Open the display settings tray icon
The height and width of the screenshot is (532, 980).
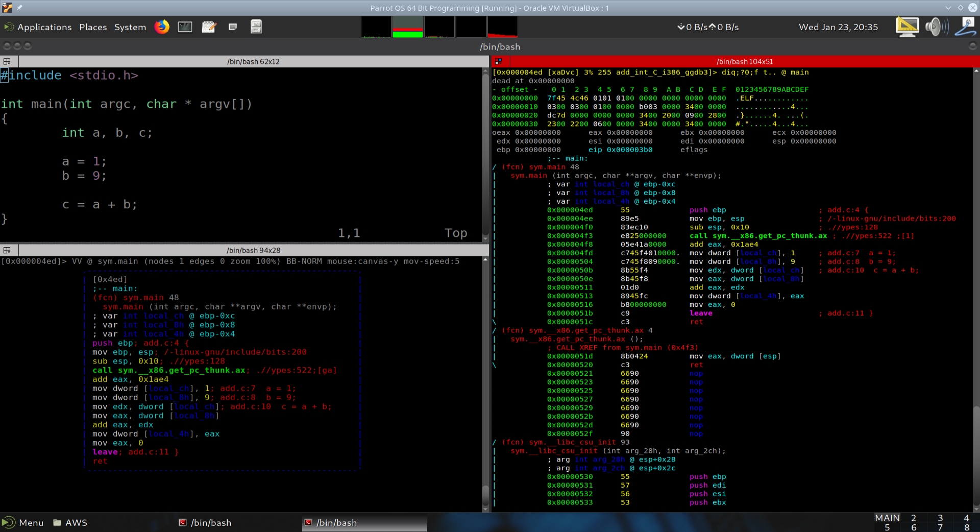pos(907,27)
